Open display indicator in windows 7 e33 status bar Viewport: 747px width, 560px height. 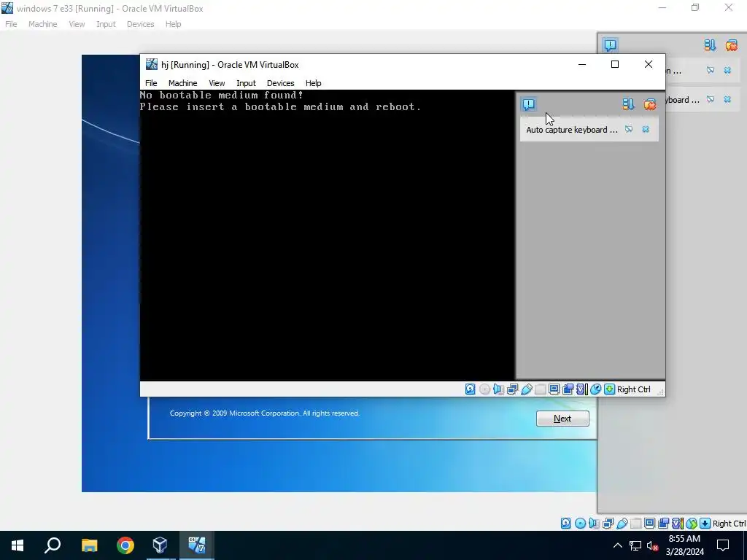coord(649,524)
